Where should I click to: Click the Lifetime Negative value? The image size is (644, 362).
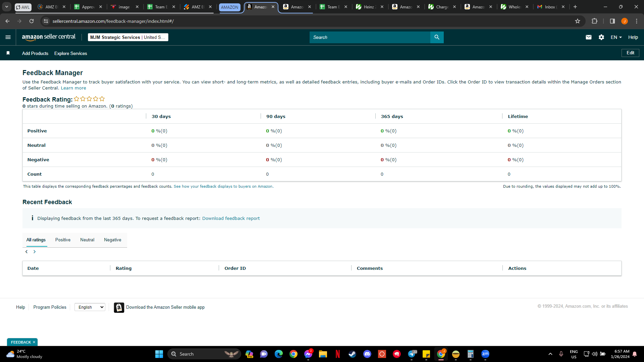516,160
